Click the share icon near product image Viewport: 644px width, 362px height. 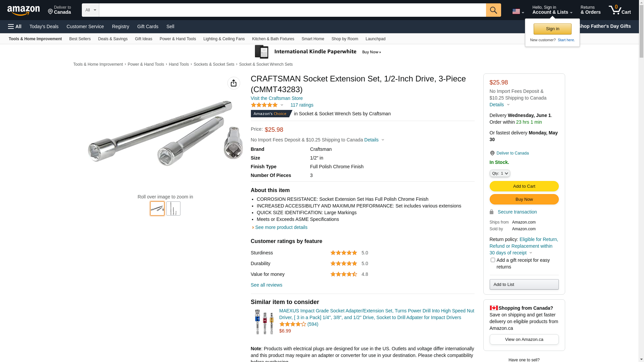click(x=233, y=83)
